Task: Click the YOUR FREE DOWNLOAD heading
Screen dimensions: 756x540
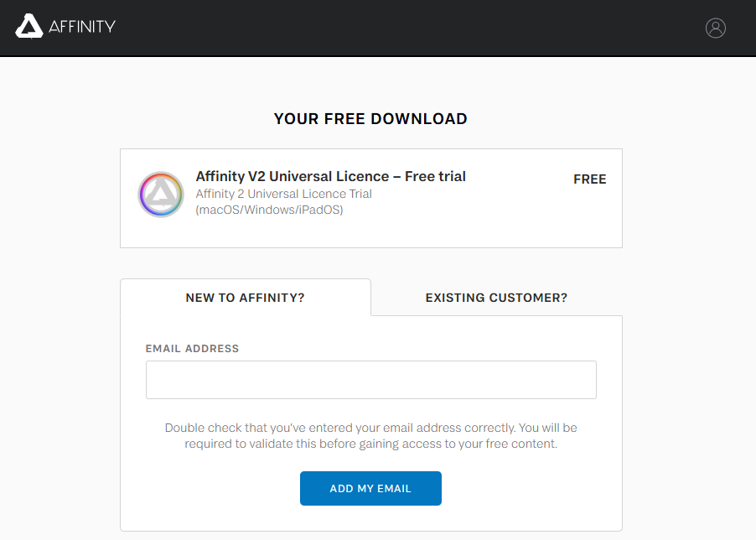Action: coord(370,118)
